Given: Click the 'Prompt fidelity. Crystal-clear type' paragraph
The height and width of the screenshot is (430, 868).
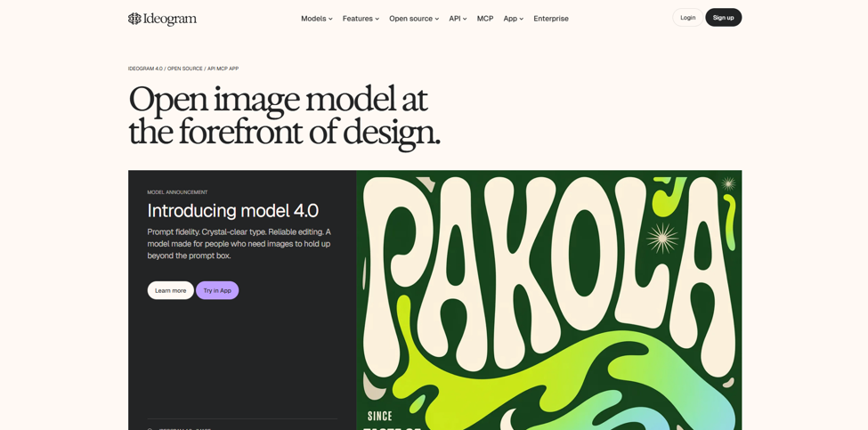Looking at the screenshot, I should [x=239, y=244].
